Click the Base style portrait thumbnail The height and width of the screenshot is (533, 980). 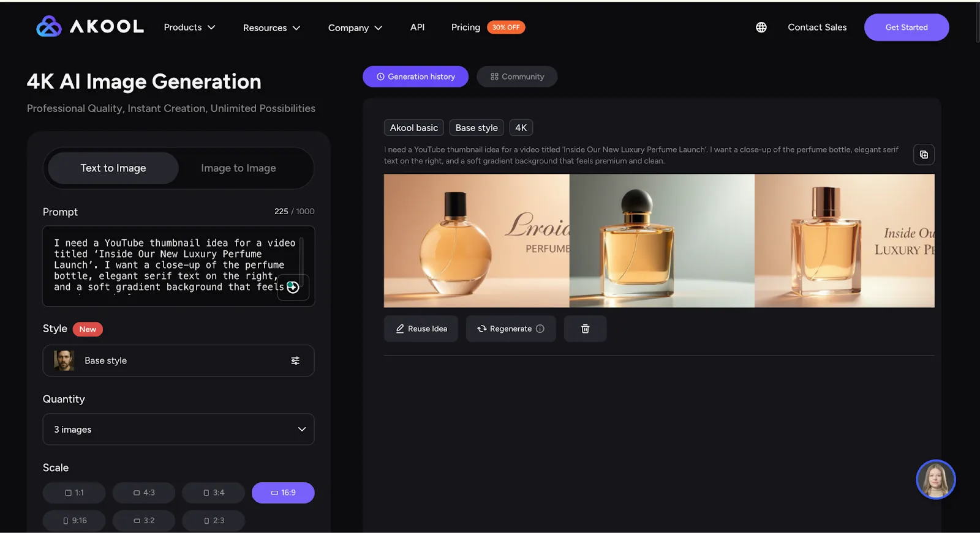coord(64,360)
